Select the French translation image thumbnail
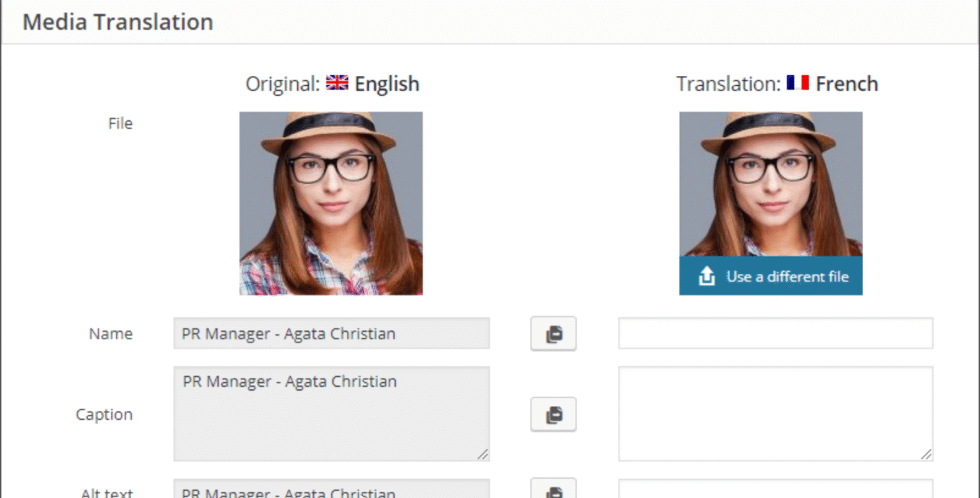980x498 pixels. [771, 185]
